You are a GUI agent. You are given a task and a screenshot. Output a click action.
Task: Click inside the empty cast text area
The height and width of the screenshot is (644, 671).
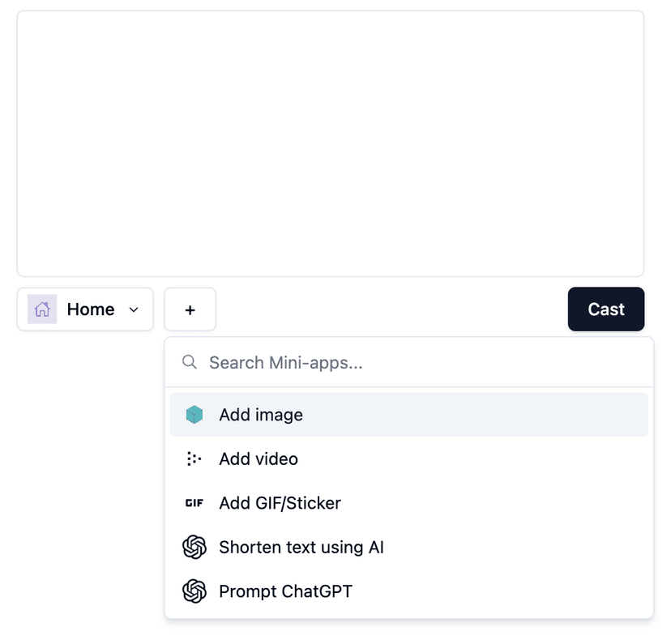331,143
